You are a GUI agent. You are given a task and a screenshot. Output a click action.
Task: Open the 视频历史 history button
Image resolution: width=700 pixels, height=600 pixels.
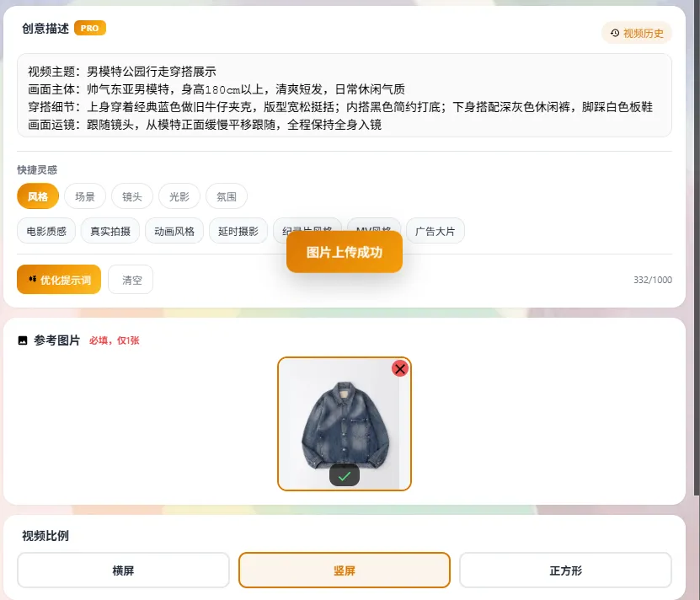636,33
